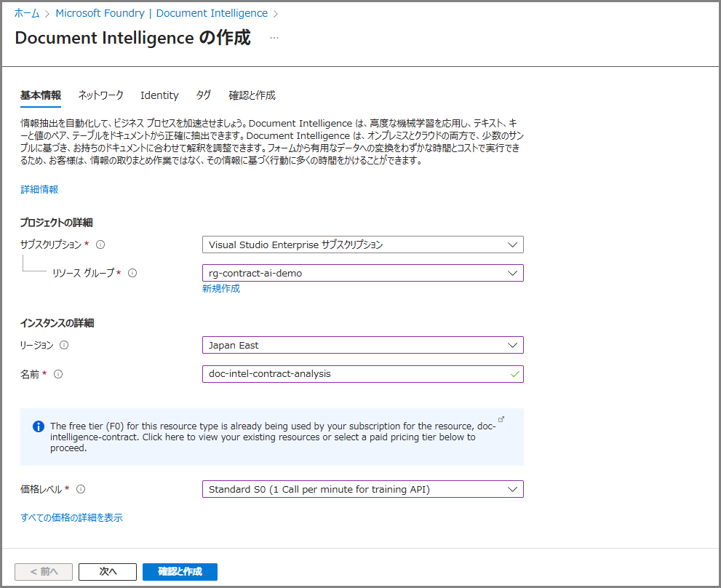Click info icon beside 名前 label
Viewport: 721px width, 588px height.
[58, 374]
